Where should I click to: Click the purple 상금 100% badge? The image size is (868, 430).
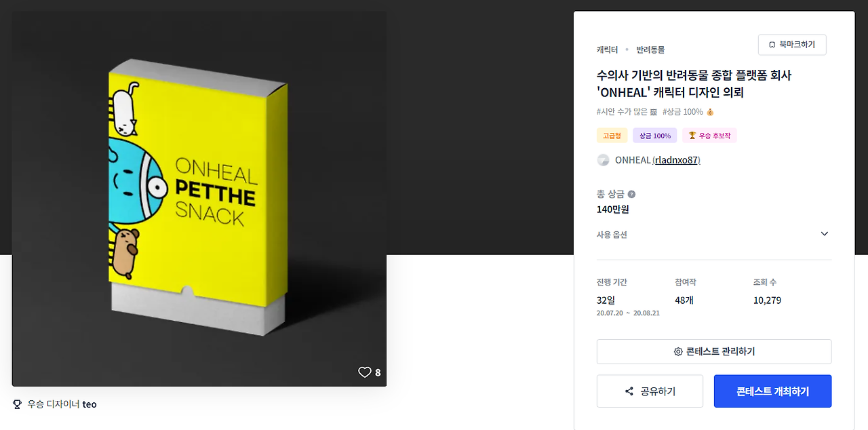655,136
